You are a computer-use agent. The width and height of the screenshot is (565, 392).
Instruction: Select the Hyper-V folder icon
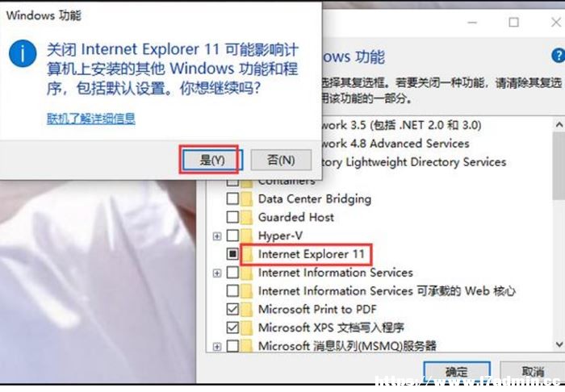(247, 236)
